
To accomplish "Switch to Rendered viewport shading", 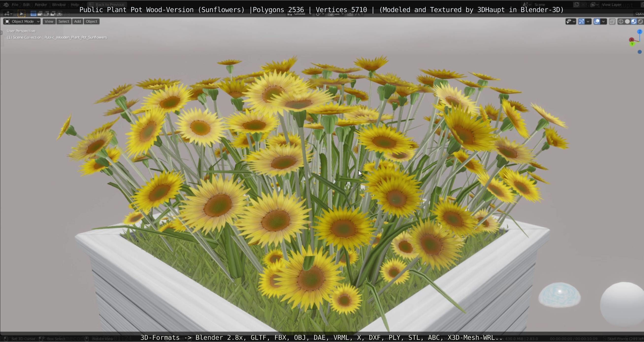I will click(x=640, y=21).
